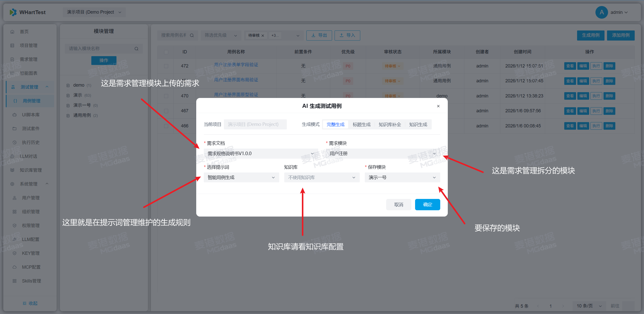Switch to 知识库补全 mode tab
644x314 pixels.
click(390, 124)
